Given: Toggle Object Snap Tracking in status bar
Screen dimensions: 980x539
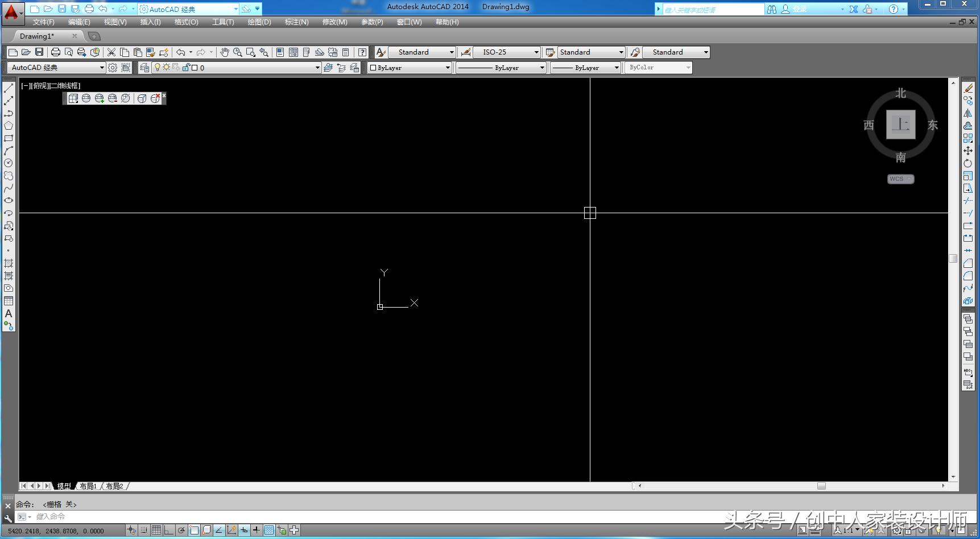Looking at the screenshot, I should (219, 530).
